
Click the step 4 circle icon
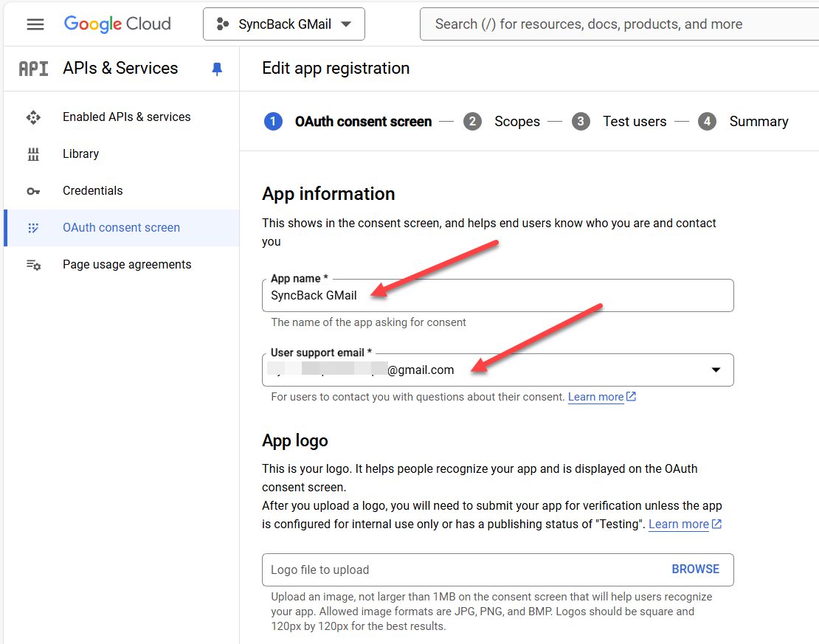(708, 121)
